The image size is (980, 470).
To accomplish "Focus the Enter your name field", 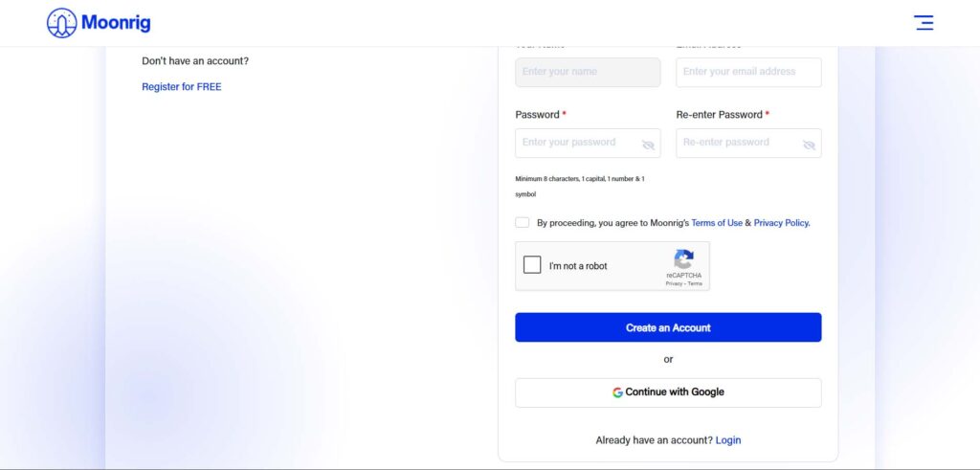I will pos(588,72).
